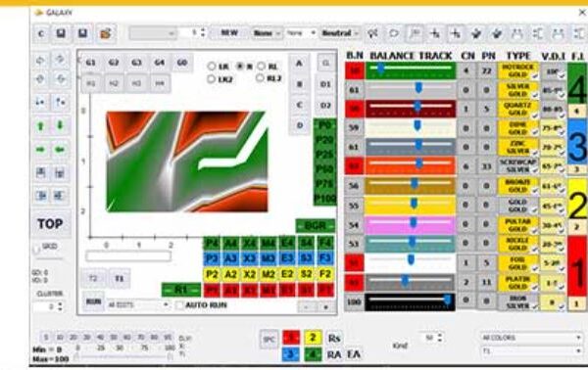Select the G1 tab button
Image resolution: width=588 pixels, height=370 pixels.
(90, 63)
